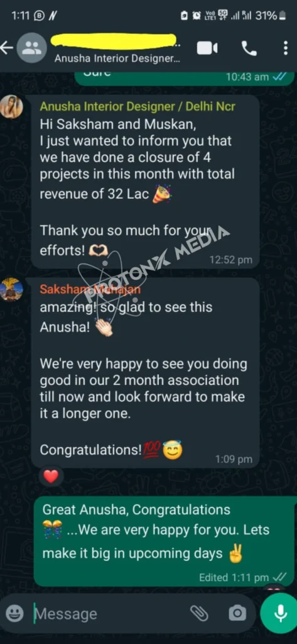Open Anusha's profile picture thumbnail
The width and height of the screenshot is (297, 644).
click(11, 107)
